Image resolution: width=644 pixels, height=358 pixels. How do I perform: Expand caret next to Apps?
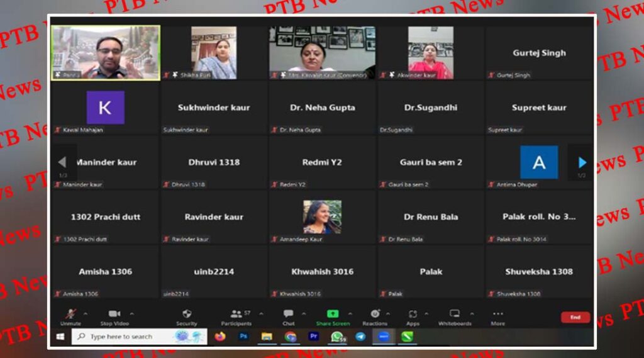click(426, 314)
